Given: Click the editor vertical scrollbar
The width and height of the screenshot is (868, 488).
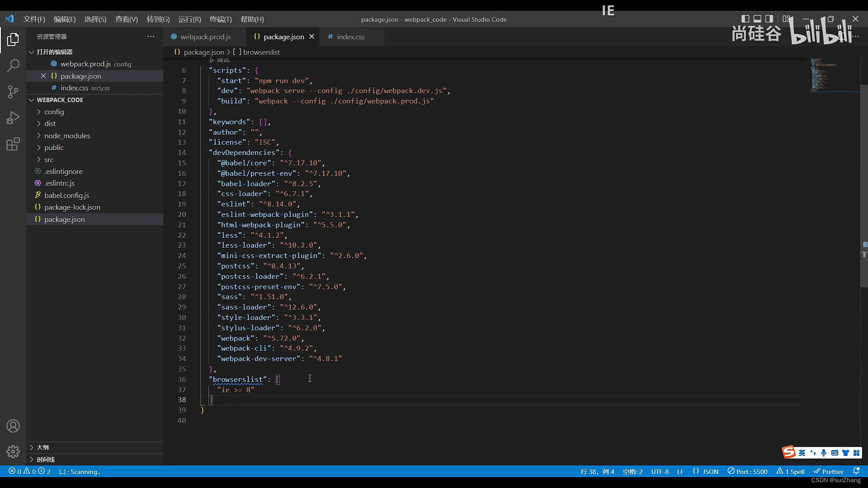Looking at the screenshot, I should coord(864,186).
